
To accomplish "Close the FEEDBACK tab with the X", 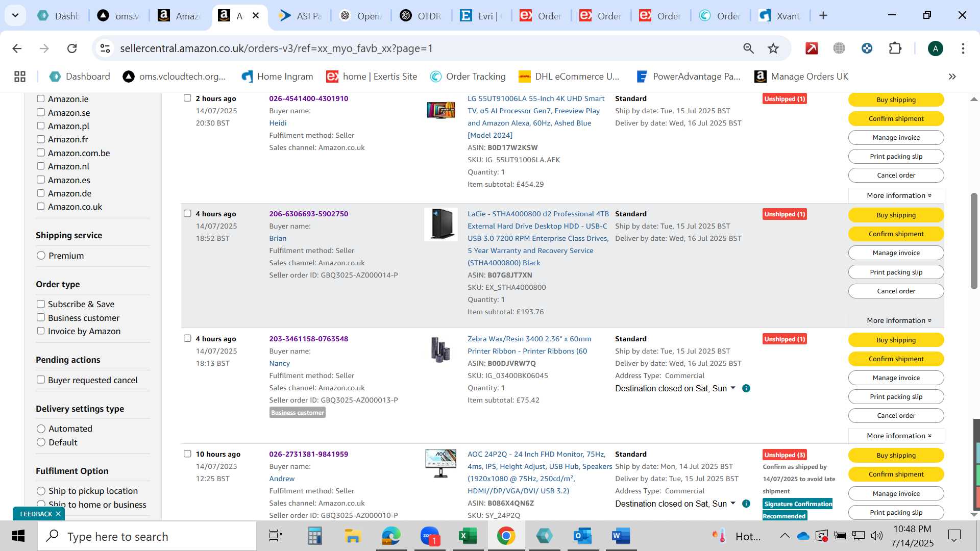I will tap(58, 514).
